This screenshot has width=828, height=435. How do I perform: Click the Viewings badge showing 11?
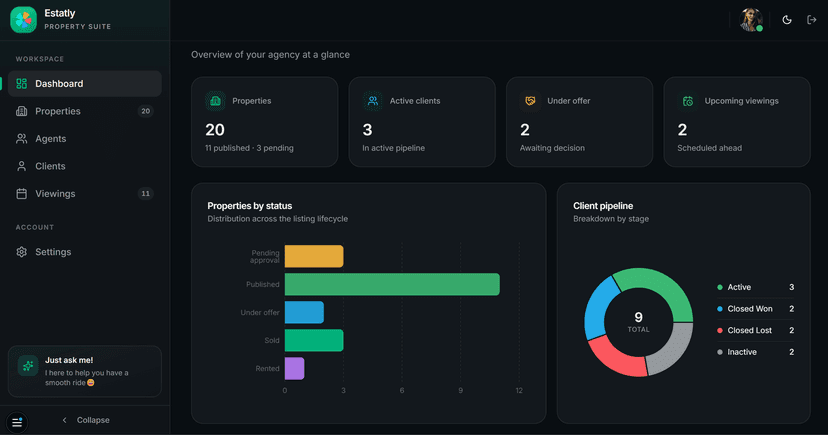point(146,193)
